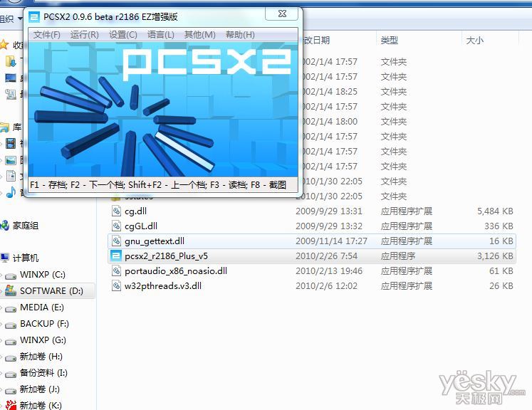Select the portaudio_x86_noasio.dll file name

click(176, 271)
